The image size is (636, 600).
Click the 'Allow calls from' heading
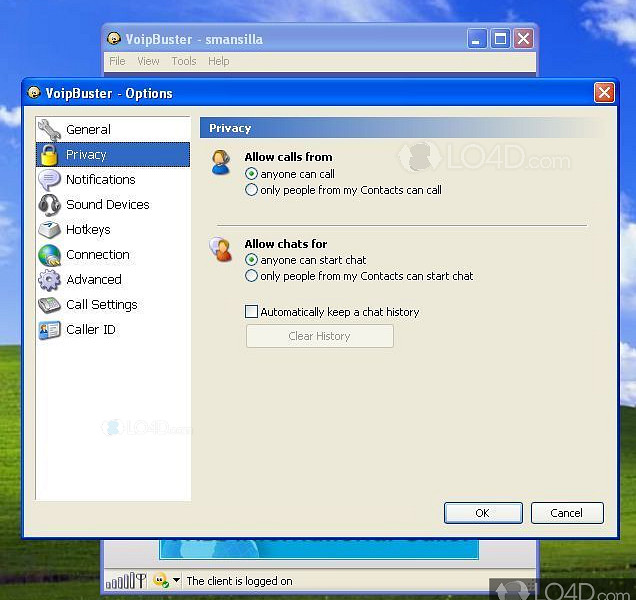[x=288, y=157]
